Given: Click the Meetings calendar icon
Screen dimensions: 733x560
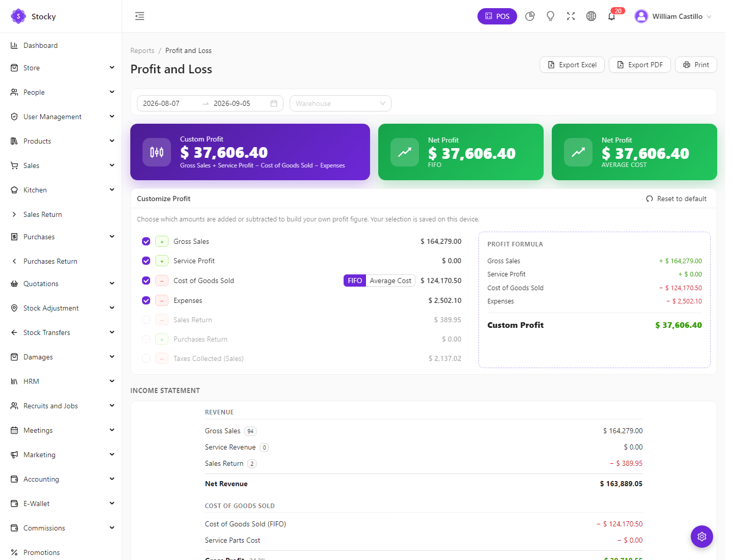Looking at the screenshot, I should [14, 430].
